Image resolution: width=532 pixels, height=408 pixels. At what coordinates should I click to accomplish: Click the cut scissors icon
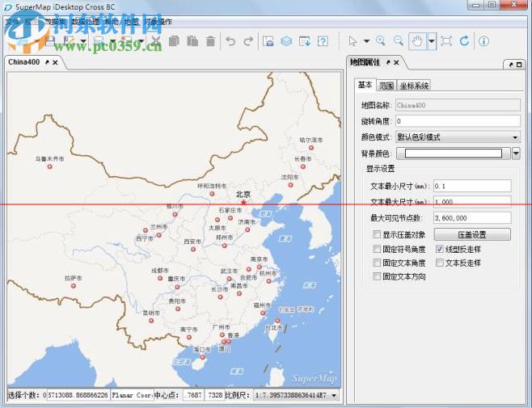pos(156,41)
